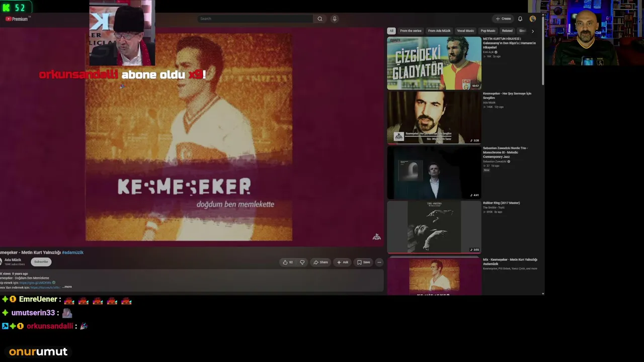Click The Smiths - Topic channel name

(494, 208)
